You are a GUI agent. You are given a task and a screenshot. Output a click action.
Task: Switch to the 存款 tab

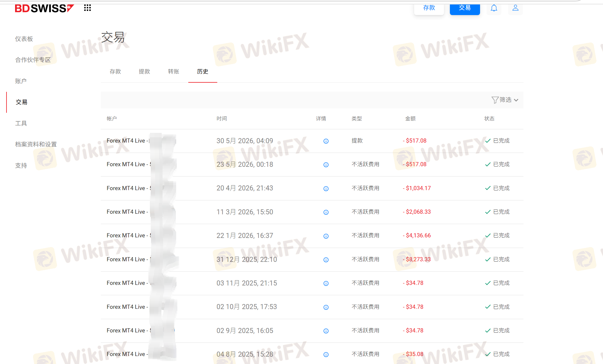[115, 71]
